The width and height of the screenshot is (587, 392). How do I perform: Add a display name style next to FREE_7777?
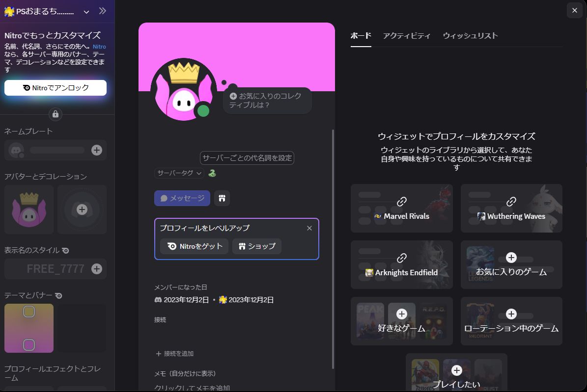97,269
